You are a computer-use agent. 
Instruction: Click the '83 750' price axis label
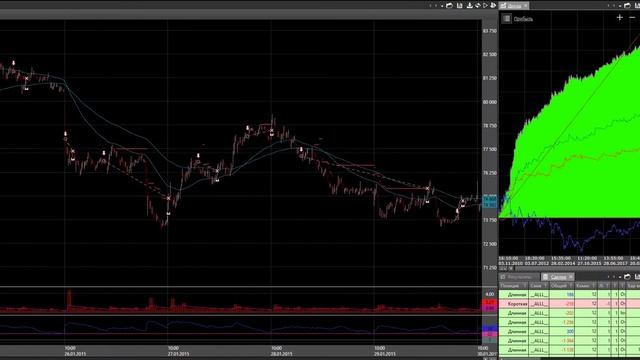click(x=490, y=31)
